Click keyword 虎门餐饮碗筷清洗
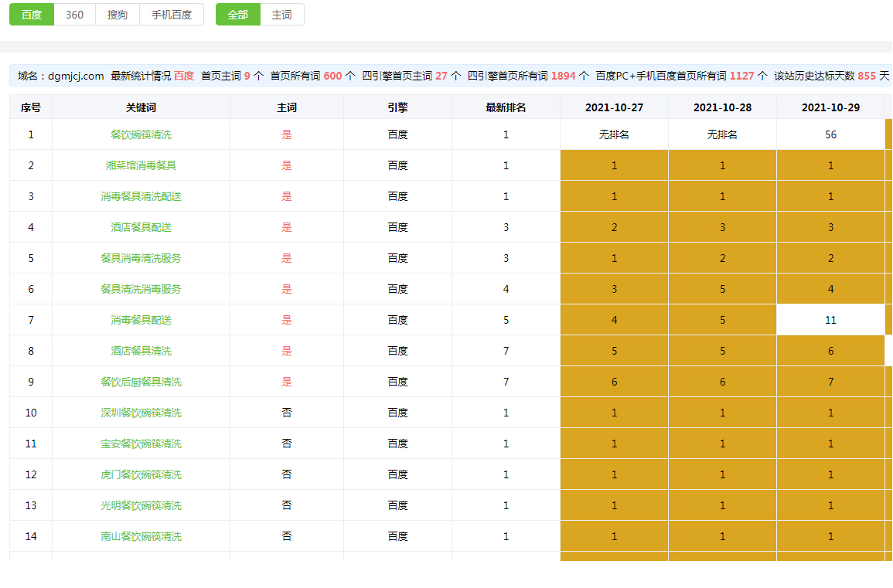 click(x=141, y=474)
